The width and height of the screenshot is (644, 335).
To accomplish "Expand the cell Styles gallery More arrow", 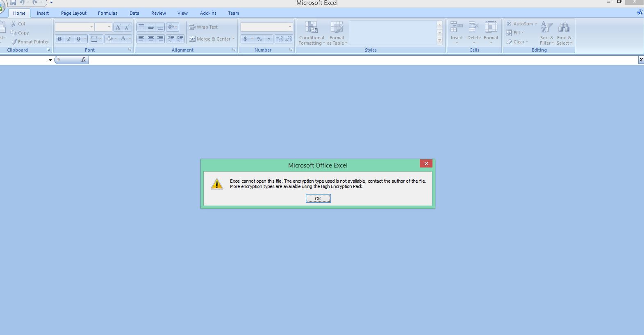I will [x=439, y=41].
